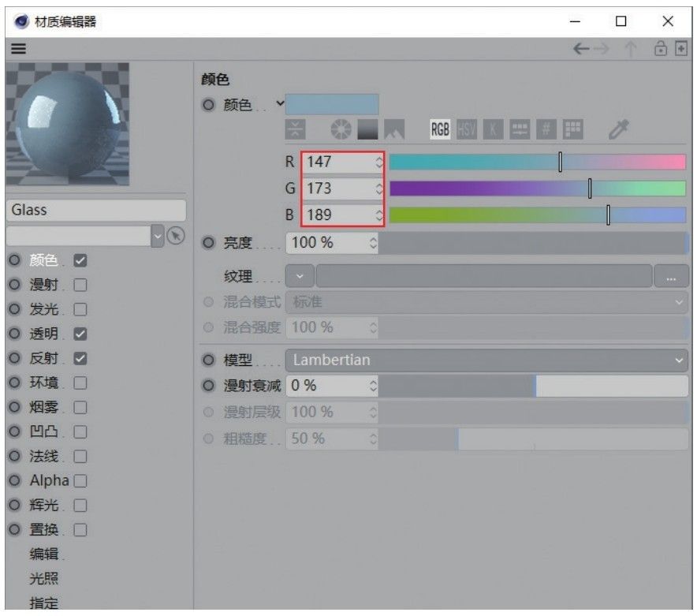Viewport: 697px width, 616px height.
Task: Click the Cinema 4D title bar logo
Action: [x=21, y=21]
